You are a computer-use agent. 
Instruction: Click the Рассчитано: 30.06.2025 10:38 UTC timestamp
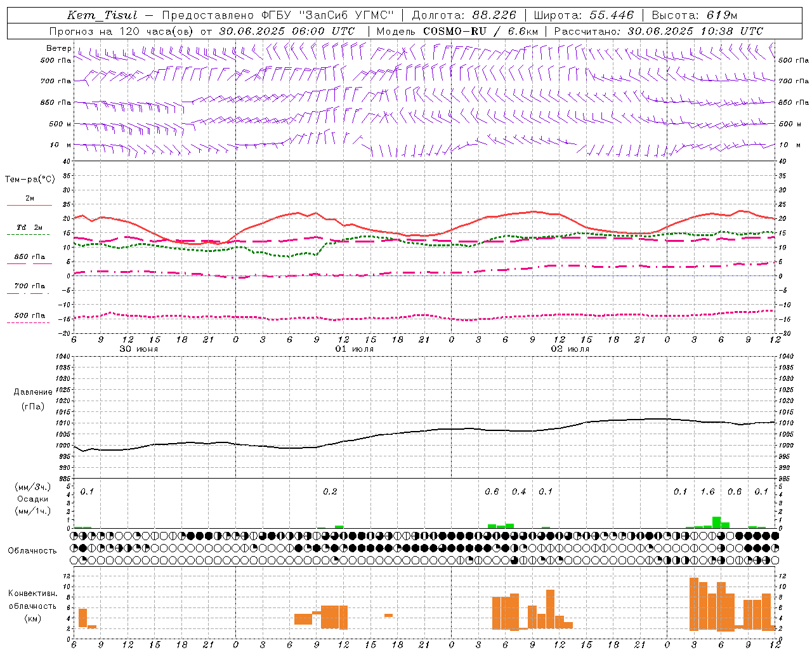click(x=658, y=31)
